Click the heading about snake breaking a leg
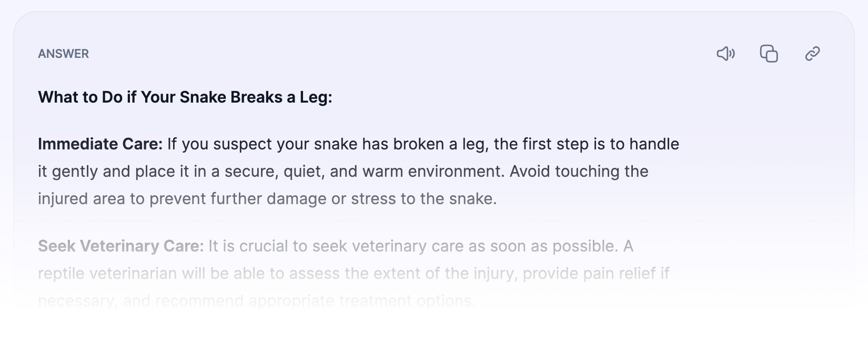This screenshot has width=868, height=342. click(185, 97)
